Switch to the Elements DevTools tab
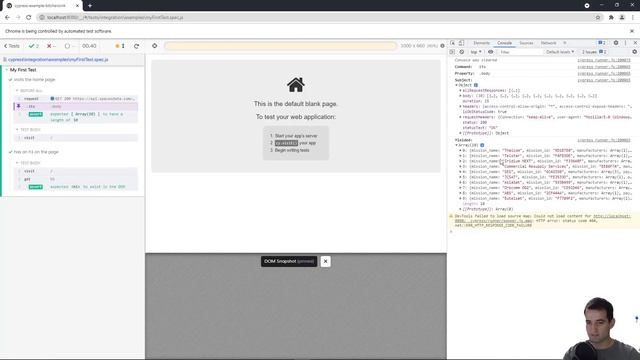Screen dimensions: 640x360 tap(482, 43)
